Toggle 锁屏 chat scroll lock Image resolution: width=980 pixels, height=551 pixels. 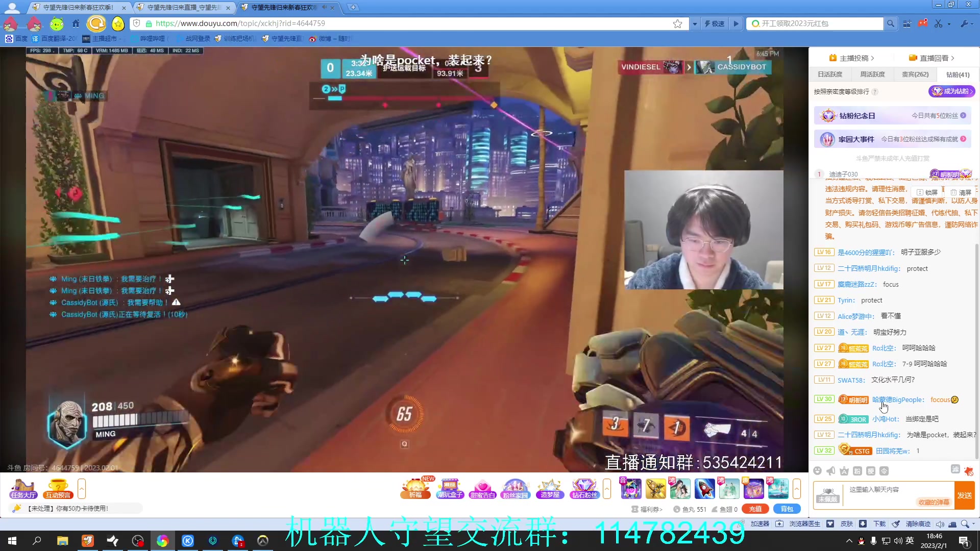[927, 192]
